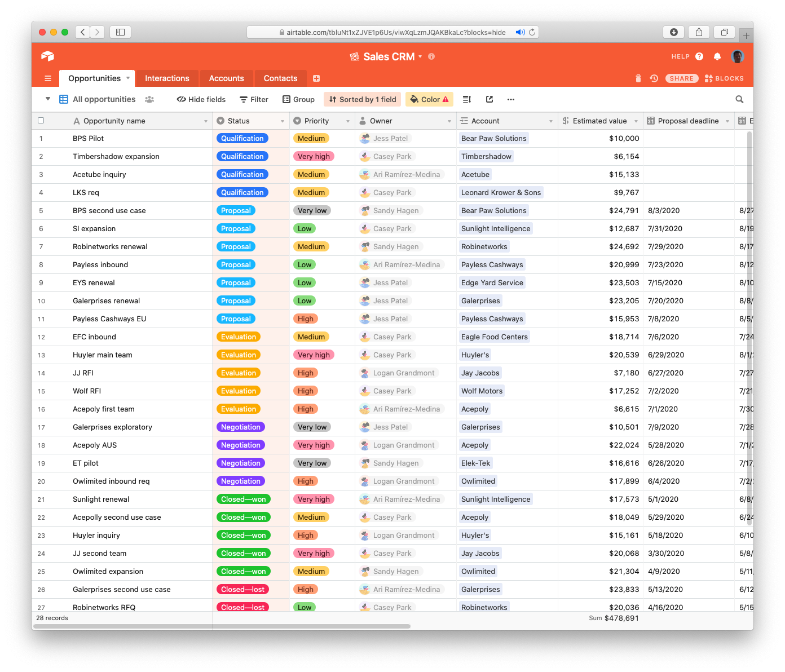Click the Leonard Krower & Sons account
The height and width of the screenshot is (672, 785).
[x=501, y=192]
